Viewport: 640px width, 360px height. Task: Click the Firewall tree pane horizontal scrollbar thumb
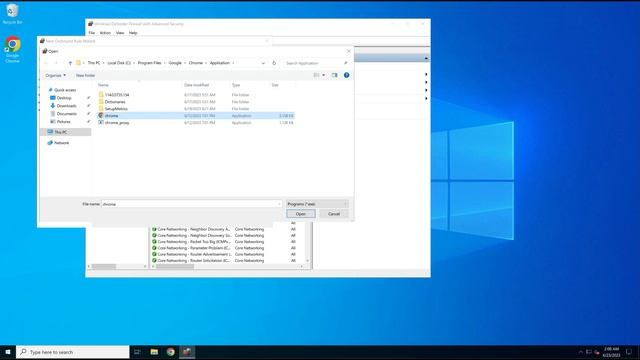click(104, 267)
